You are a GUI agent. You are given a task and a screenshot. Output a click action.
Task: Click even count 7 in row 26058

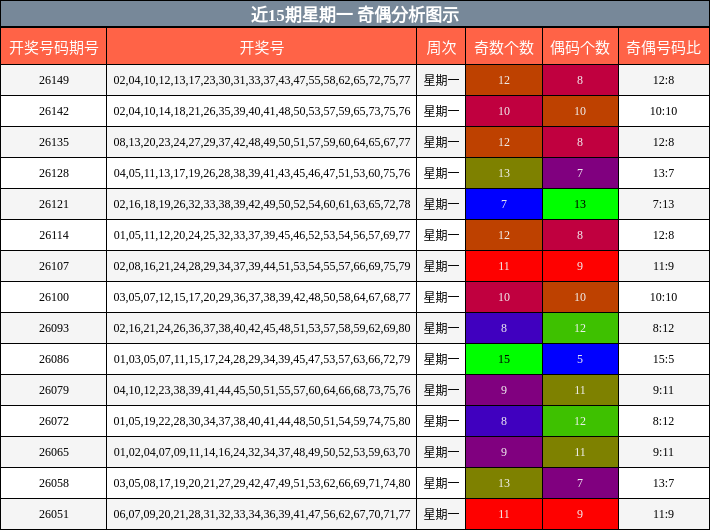coord(580,483)
